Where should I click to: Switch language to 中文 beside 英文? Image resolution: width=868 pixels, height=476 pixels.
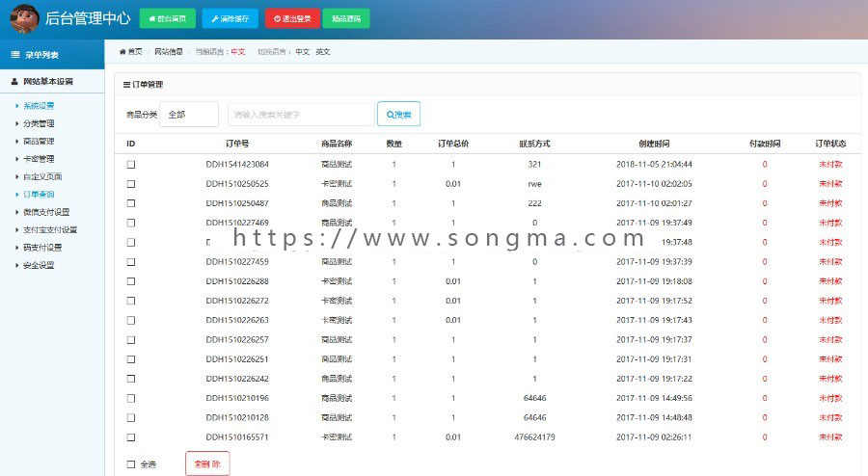(x=302, y=51)
